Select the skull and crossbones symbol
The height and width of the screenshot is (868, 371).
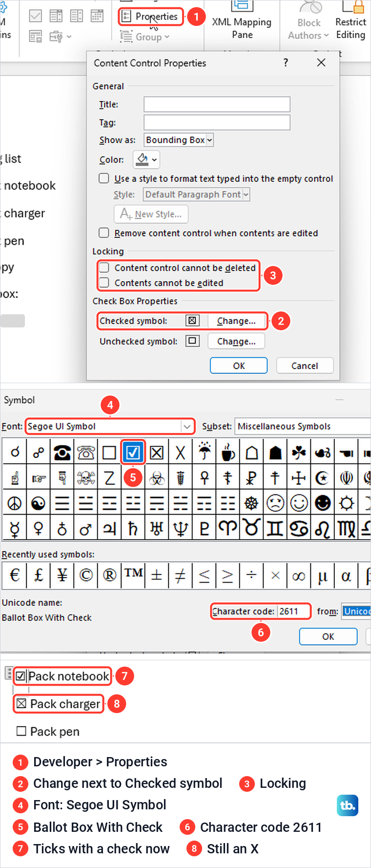pos(86,477)
